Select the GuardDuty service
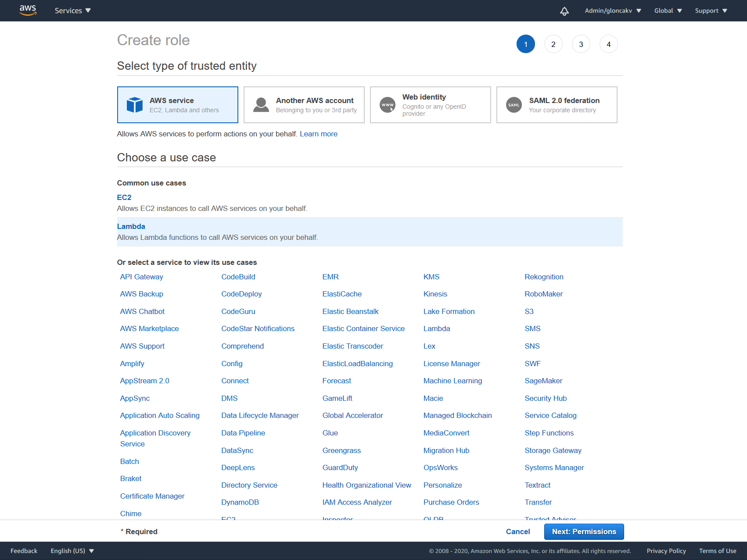Image resolution: width=747 pixels, height=560 pixels. [340, 467]
